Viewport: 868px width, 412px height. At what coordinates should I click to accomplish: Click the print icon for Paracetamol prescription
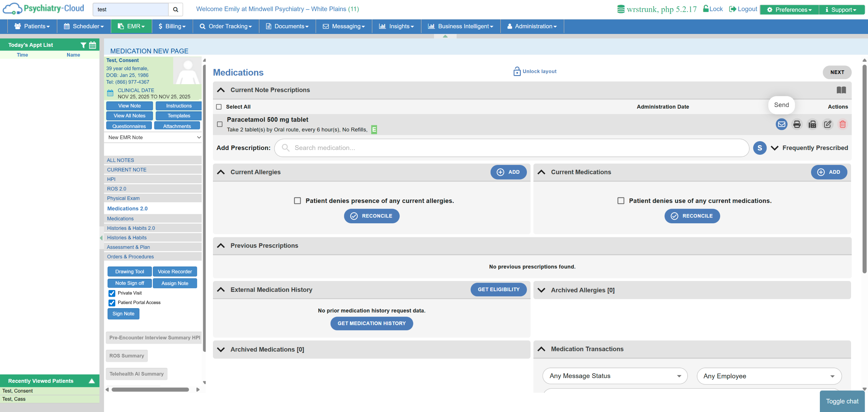coord(797,124)
